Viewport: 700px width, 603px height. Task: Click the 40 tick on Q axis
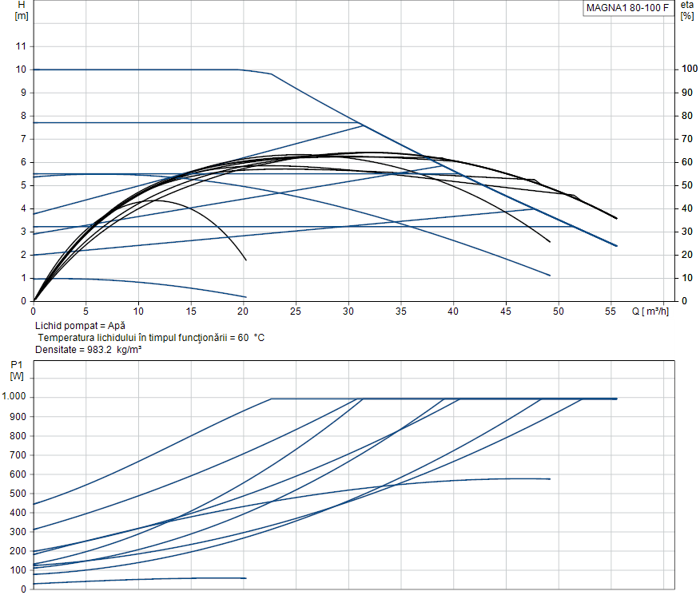coord(454,311)
